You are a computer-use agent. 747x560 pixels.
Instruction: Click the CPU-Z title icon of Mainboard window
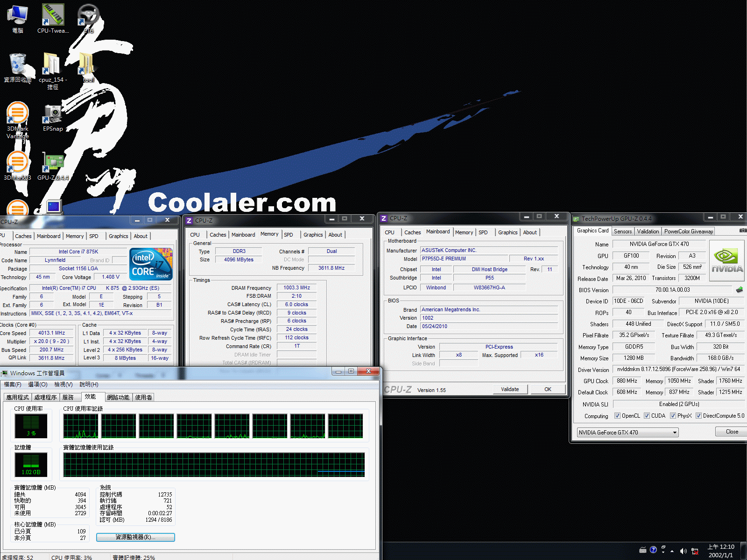(x=384, y=218)
